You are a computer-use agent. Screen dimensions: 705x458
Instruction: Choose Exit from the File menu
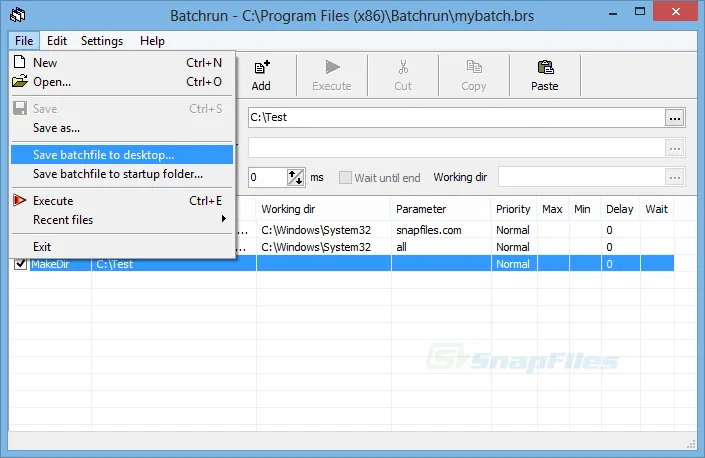[x=122, y=247]
